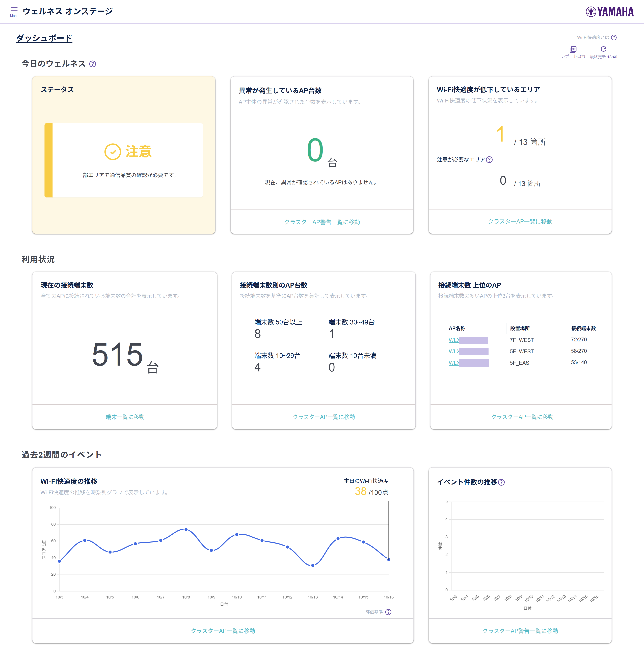Click the 評価基準 help icon
This screenshot has height=654, width=644.
[x=388, y=612]
